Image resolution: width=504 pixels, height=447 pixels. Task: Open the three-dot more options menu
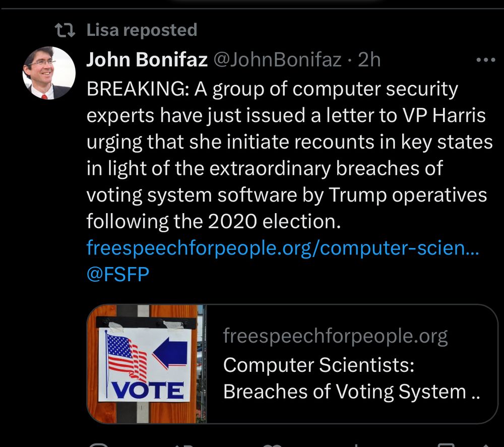coord(486,60)
